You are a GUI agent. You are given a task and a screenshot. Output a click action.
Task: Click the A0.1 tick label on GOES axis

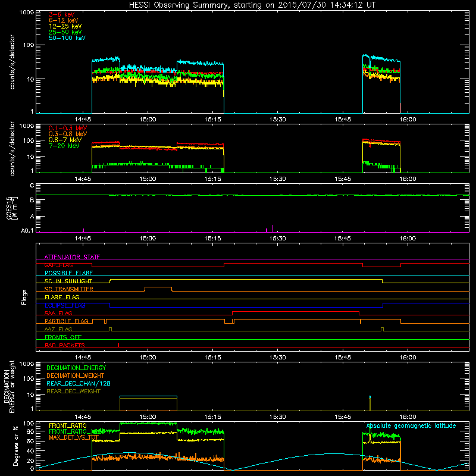(27, 230)
